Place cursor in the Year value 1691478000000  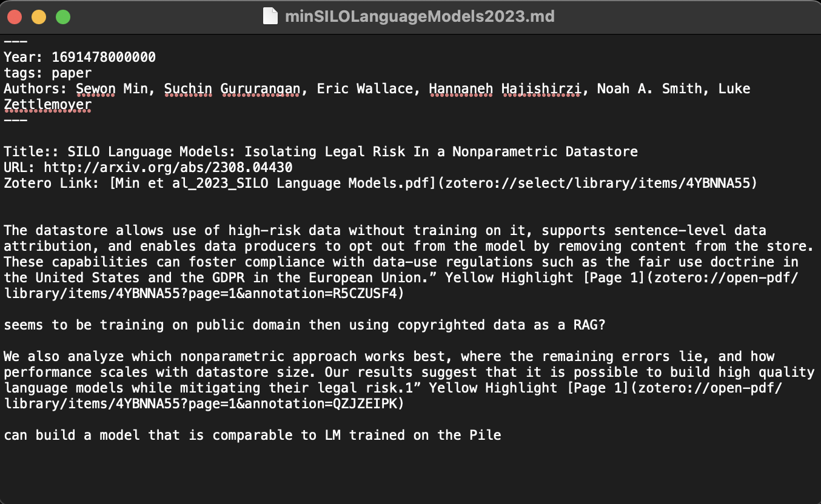click(x=104, y=57)
